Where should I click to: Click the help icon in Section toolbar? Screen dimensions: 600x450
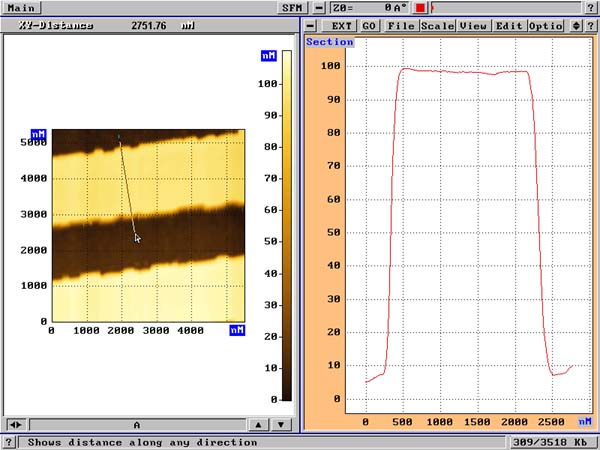589,25
